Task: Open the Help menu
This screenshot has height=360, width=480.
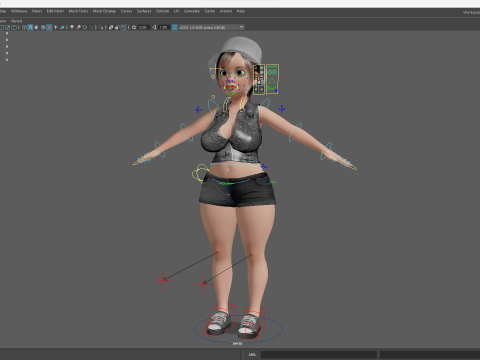Action: tap(241, 11)
